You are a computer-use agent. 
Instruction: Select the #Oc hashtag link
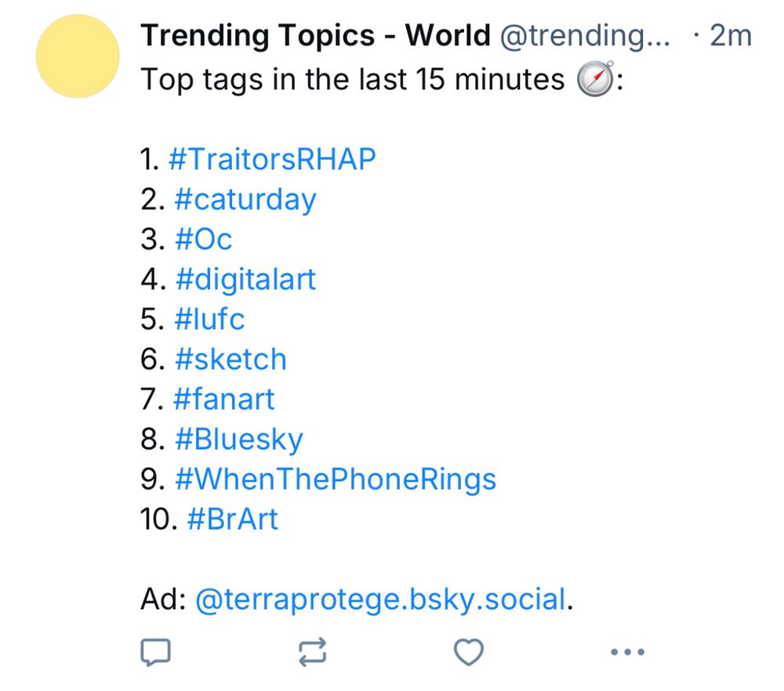tap(203, 239)
